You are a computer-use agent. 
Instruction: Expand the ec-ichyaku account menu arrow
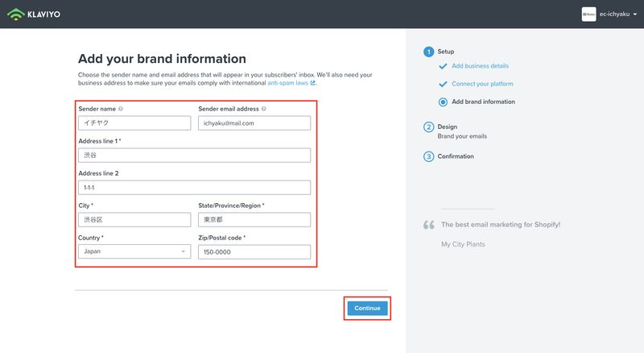coord(635,15)
